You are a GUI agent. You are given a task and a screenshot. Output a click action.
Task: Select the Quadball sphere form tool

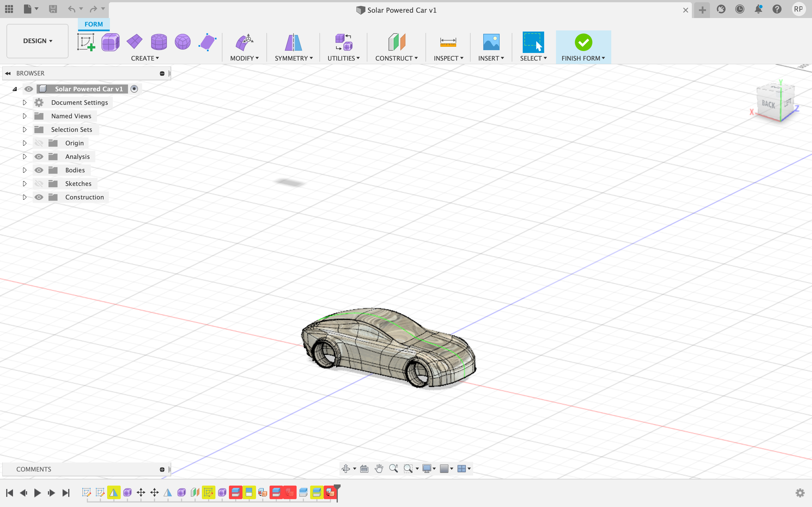click(x=183, y=42)
